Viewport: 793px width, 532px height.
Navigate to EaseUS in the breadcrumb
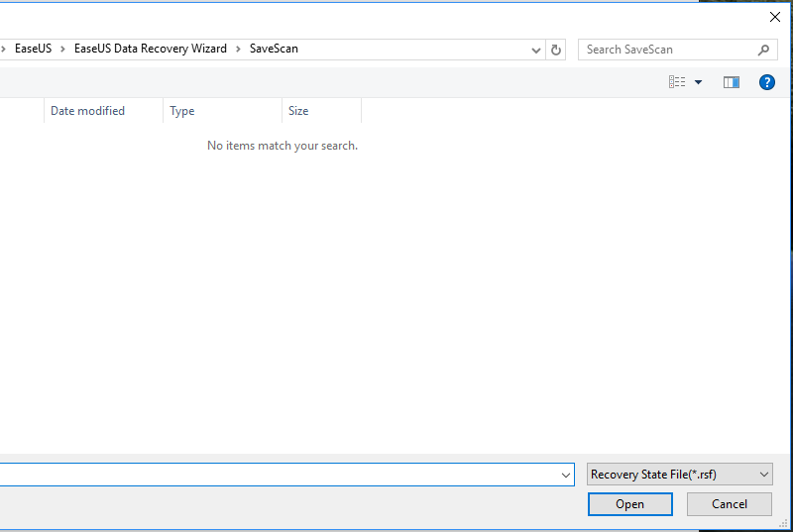pyautogui.click(x=34, y=49)
